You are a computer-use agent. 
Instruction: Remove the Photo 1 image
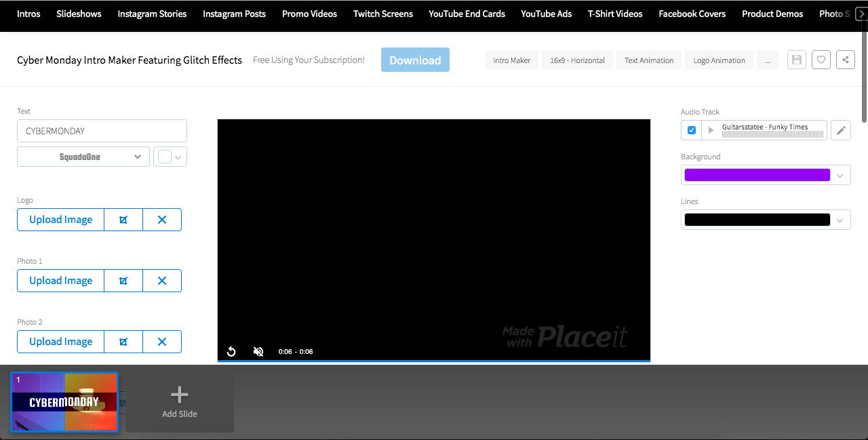(x=162, y=281)
